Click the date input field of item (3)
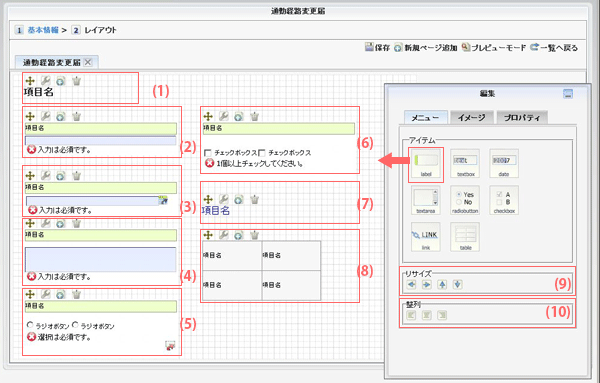Screen dimensions: 600x383 (x=92, y=200)
